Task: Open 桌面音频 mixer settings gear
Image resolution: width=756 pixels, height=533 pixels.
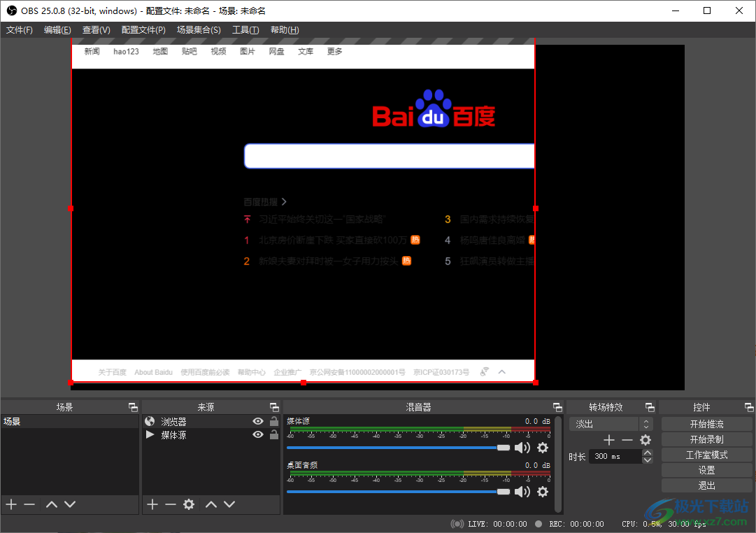Action: pos(543,492)
